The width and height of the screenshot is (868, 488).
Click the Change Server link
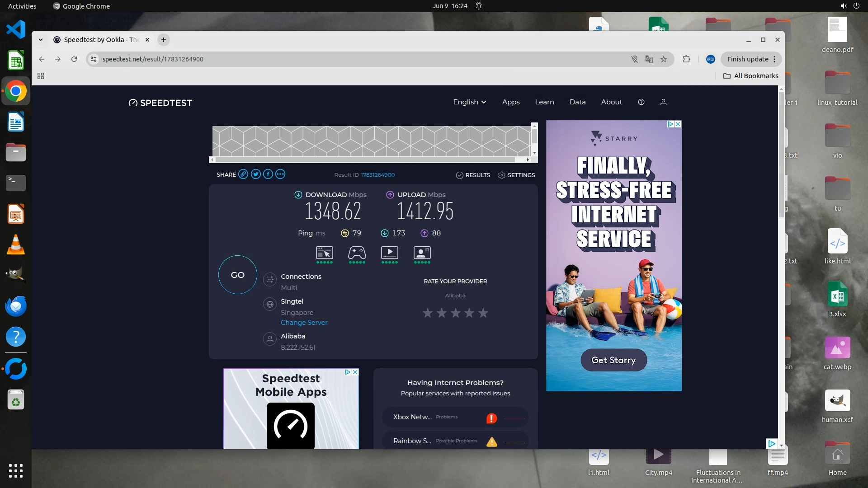click(x=304, y=323)
